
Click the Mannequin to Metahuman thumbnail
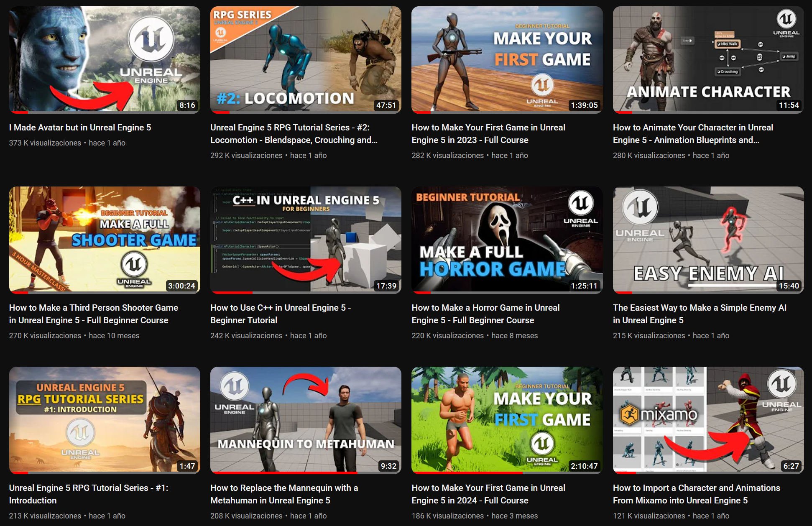tap(306, 419)
